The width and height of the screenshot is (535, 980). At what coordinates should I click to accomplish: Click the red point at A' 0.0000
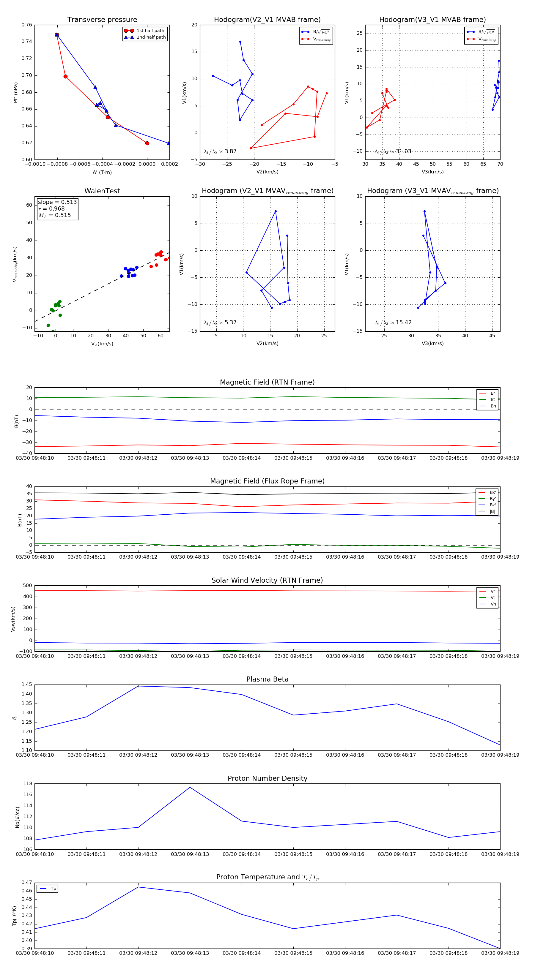[147, 143]
